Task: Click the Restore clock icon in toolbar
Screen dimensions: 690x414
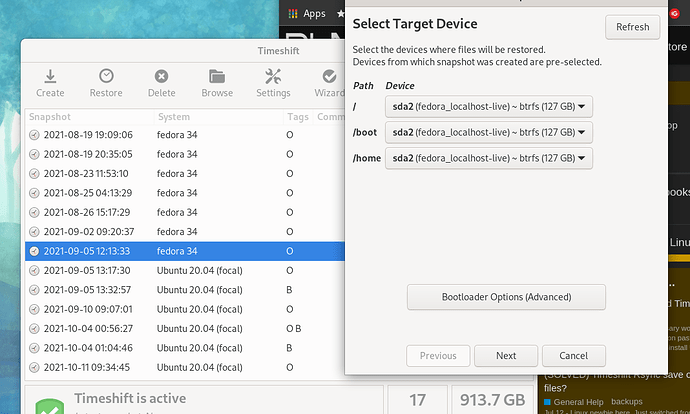Action: (x=106, y=77)
